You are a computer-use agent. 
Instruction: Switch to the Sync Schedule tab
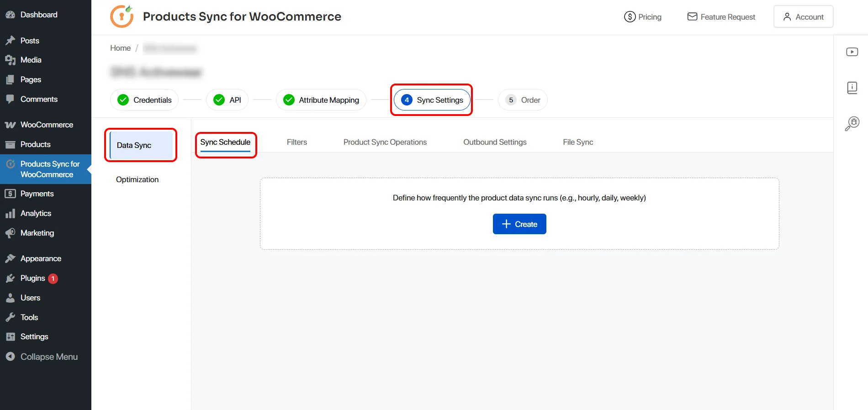pos(225,142)
